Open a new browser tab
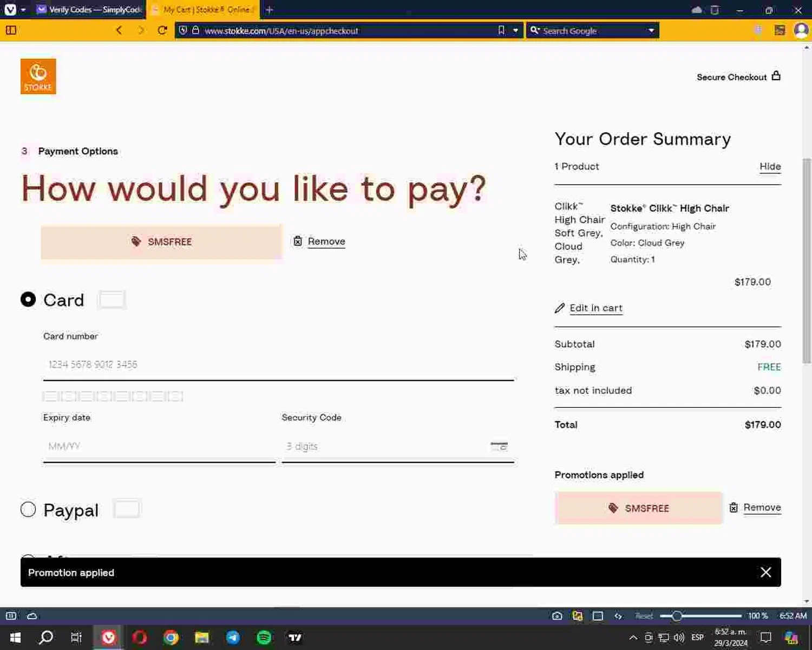This screenshot has width=812, height=650. point(269,10)
